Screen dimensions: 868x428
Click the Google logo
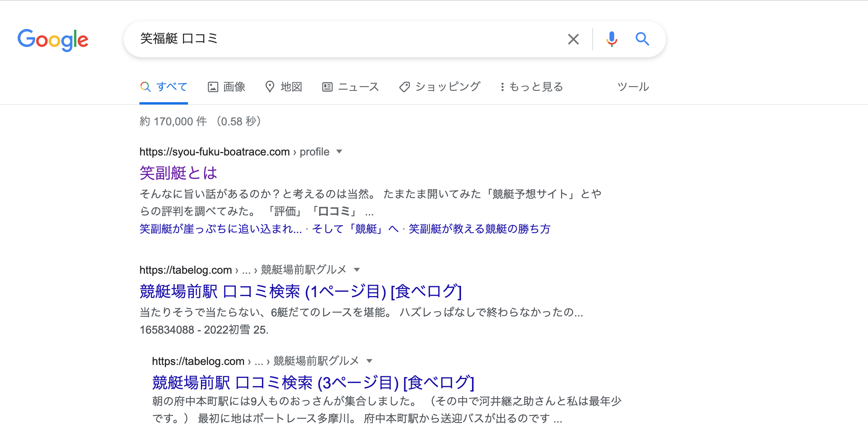pyautogui.click(x=53, y=40)
